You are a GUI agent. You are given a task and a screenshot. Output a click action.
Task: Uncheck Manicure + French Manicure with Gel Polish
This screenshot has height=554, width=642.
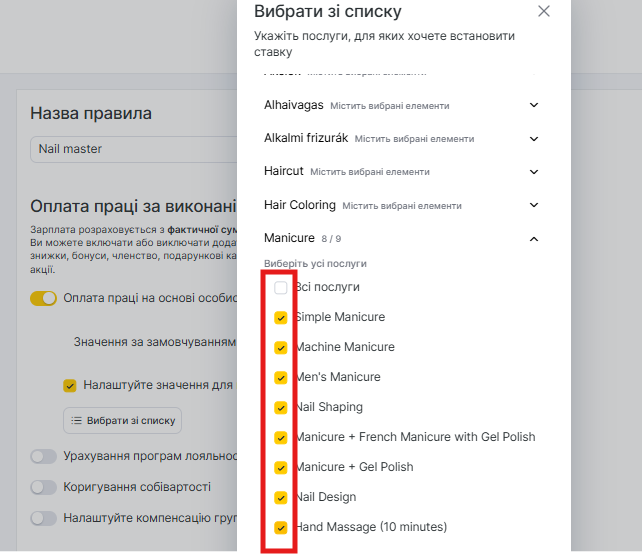[x=281, y=437]
